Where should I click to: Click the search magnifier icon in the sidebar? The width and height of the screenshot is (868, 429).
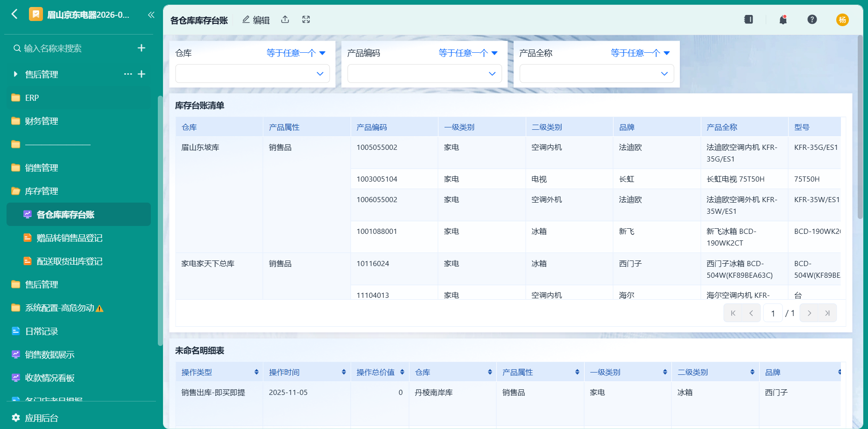click(17, 48)
